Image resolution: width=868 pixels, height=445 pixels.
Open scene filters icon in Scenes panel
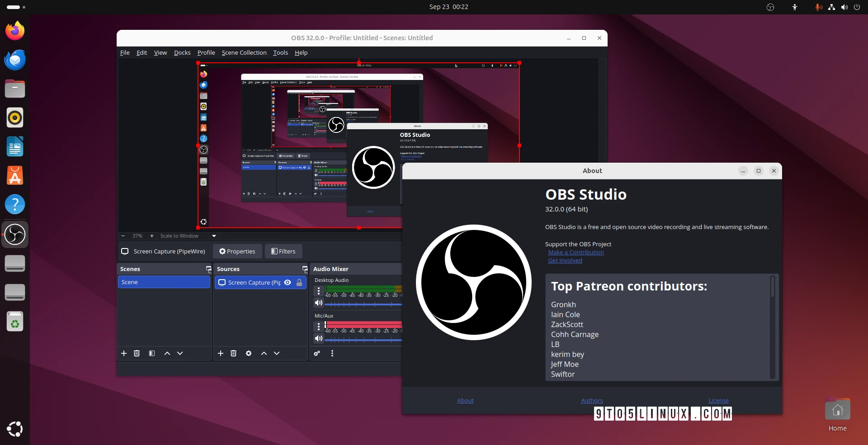click(x=152, y=353)
